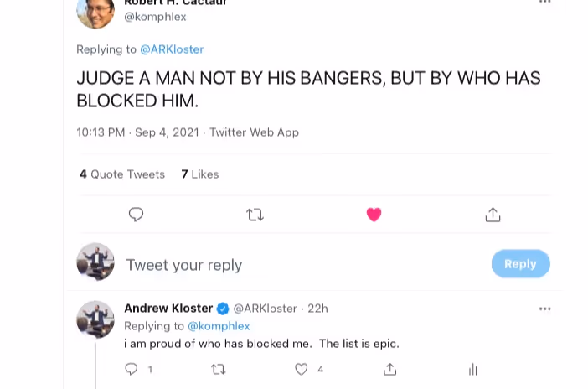Open Andrew Kloster's profile avatar in reply

[x=95, y=319]
